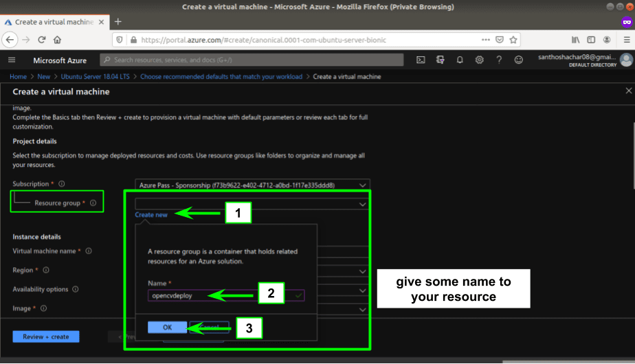Toggle the Firefox sidebar view icon
The height and width of the screenshot is (364, 635).
pos(591,40)
